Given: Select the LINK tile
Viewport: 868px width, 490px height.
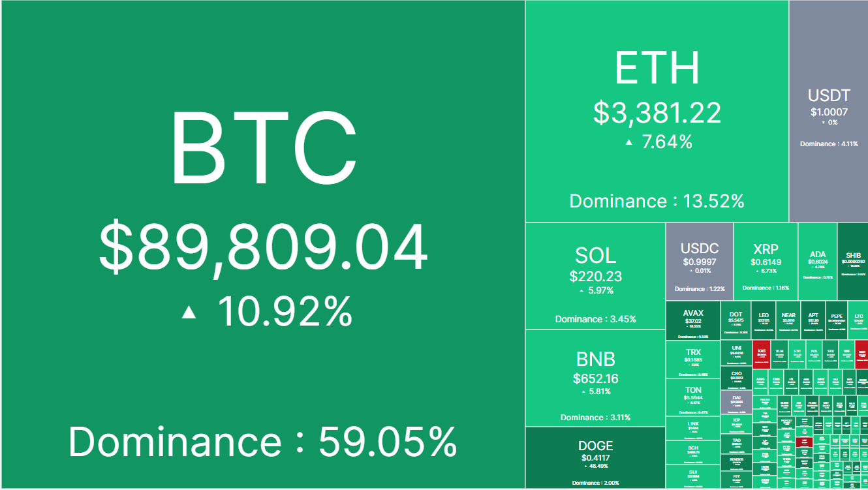Looking at the screenshot, I should pyautogui.click(x=693, y=429).
